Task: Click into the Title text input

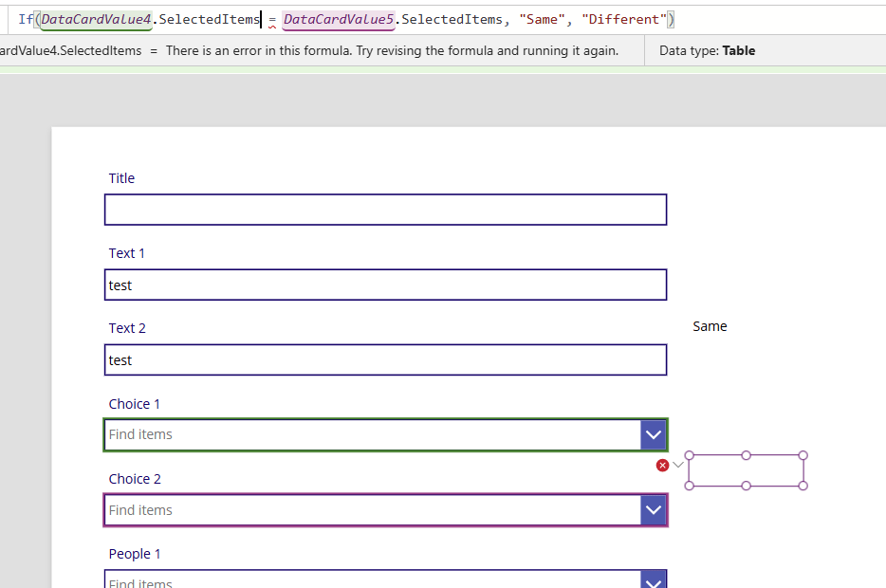Action: coord(385,210)
